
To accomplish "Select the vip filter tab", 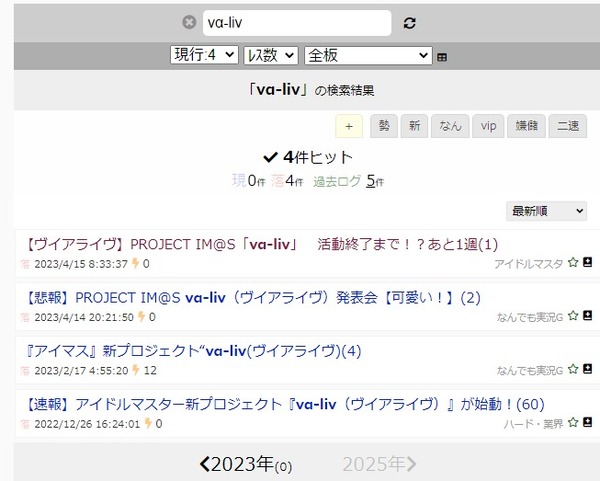I will pyautogui.click(x=488, y=126).
